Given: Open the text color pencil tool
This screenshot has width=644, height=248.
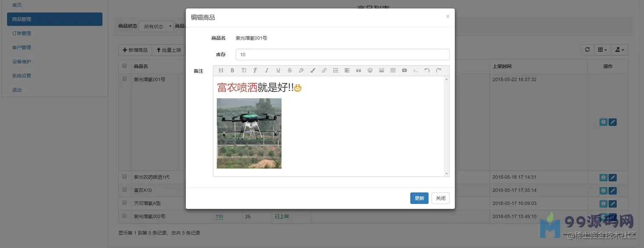Looking at the screenshot, I should pyautogui.click(x=301, y=71).
